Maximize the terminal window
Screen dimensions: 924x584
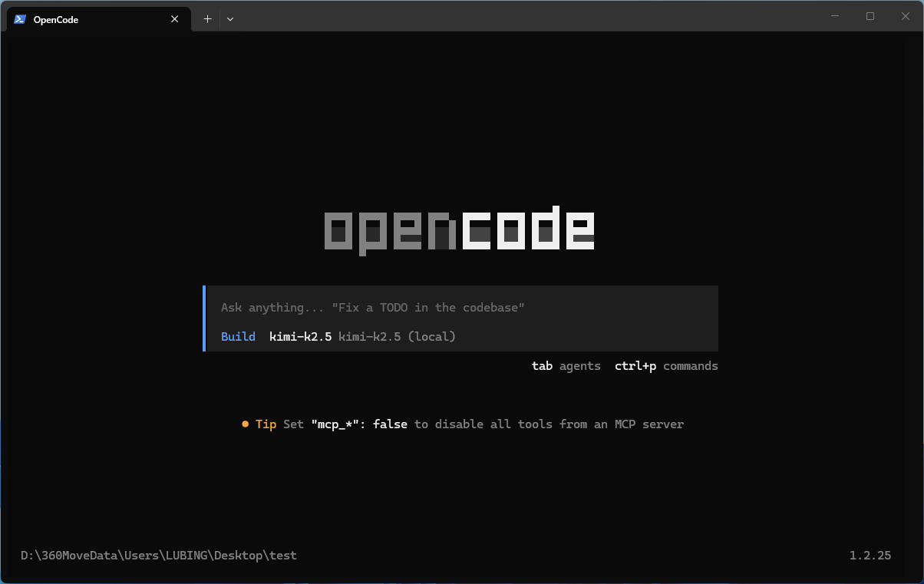point(870,16)
